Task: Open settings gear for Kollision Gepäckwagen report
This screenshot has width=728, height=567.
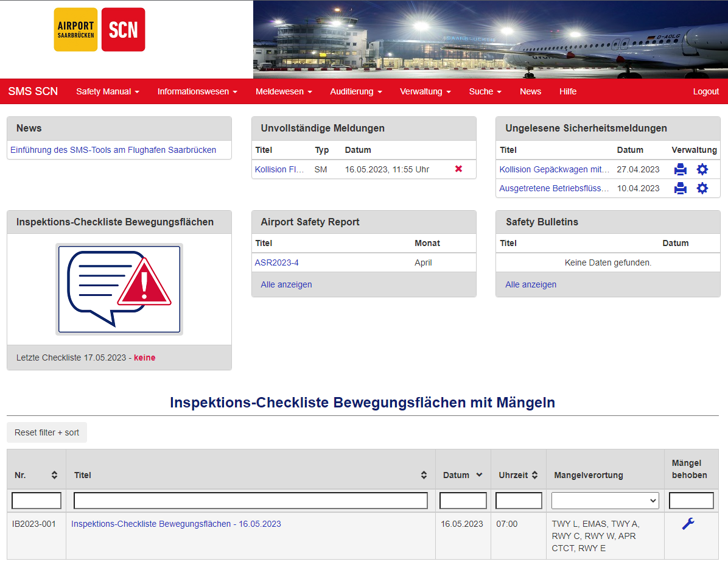Action: tap(702, 170)
